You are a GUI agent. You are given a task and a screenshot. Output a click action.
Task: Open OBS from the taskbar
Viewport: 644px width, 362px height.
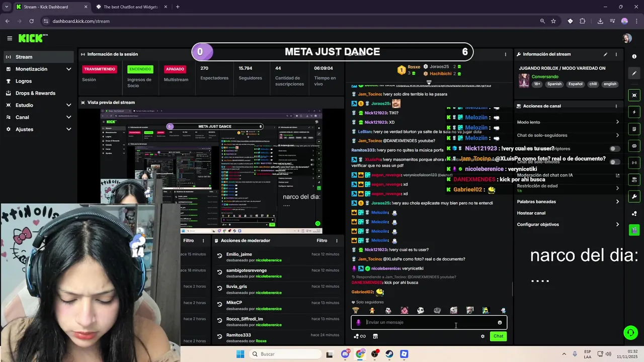tap(375, 354)
